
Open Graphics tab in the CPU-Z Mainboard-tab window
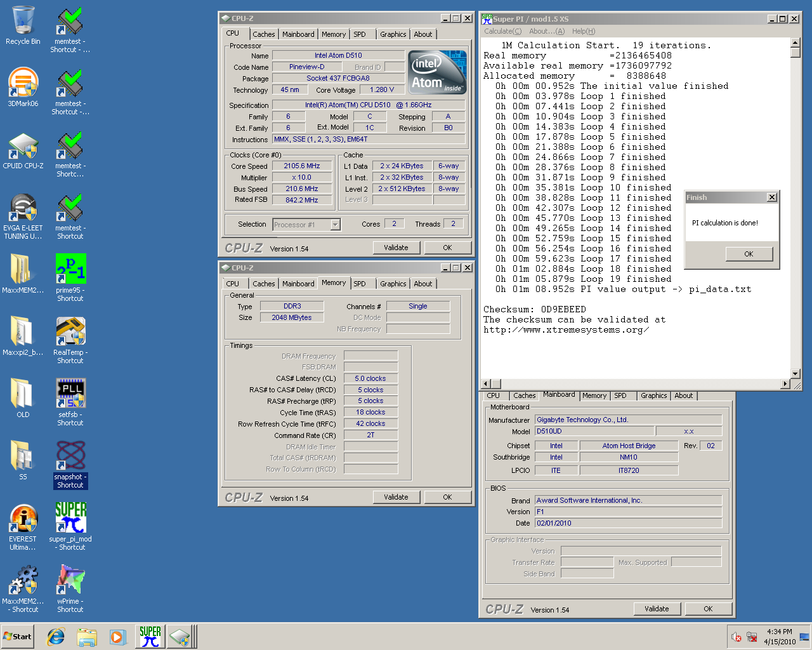click(653, 395)
